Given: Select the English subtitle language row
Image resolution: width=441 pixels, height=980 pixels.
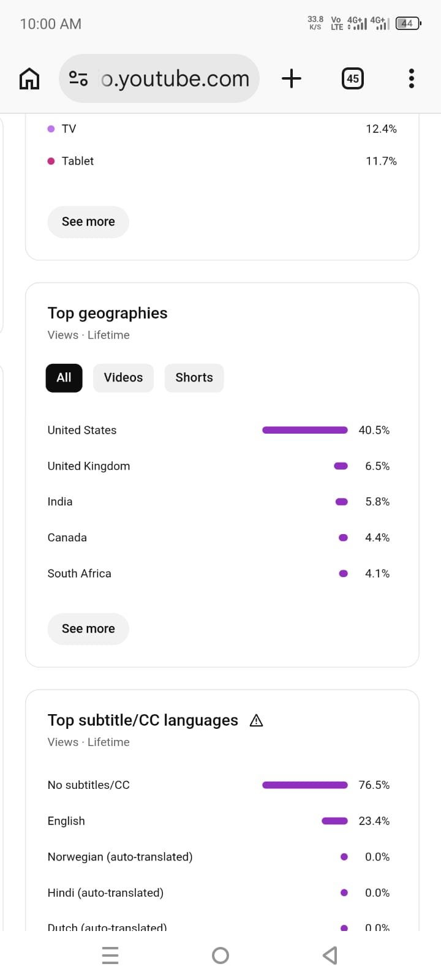Looking at the screenshot, I should pyautogui.click(x=66, y=821).
